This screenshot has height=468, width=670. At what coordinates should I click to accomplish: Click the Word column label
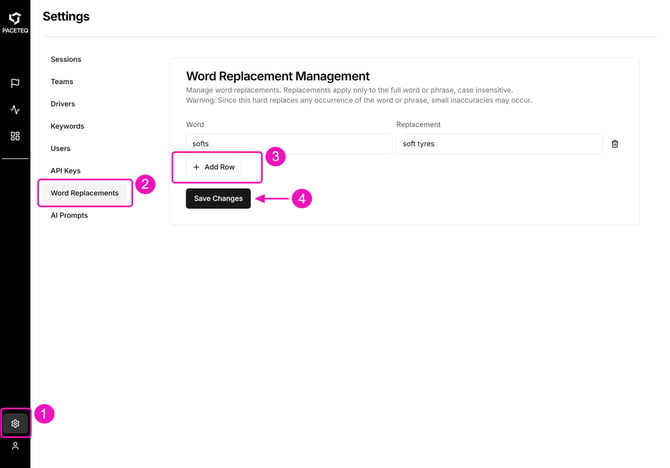click(195, 124)
